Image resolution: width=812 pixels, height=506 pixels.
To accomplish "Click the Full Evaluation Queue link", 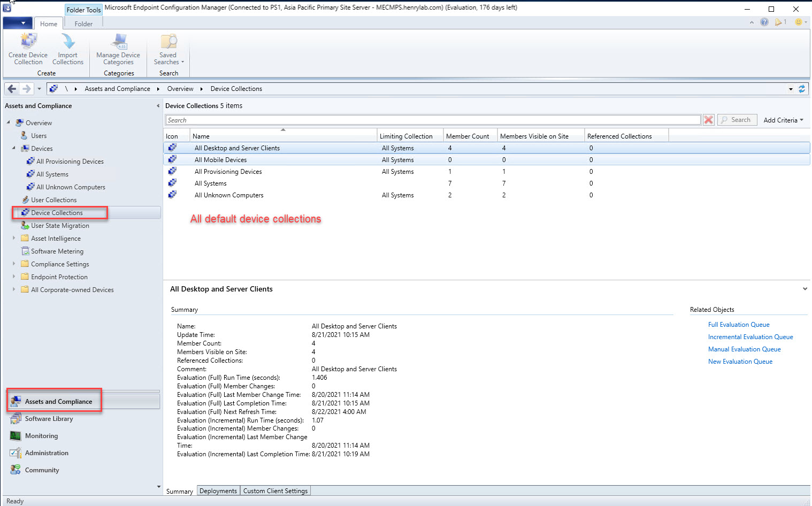I will pos(739,325).
